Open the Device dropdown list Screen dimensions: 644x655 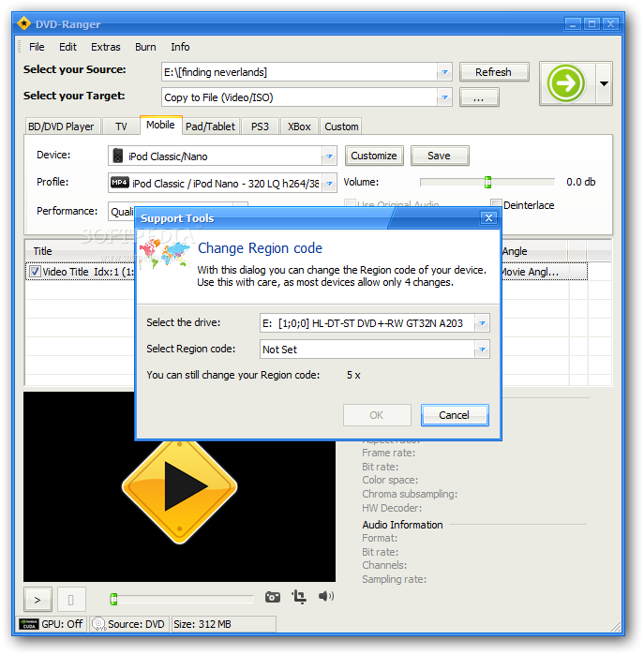(329, 156)
